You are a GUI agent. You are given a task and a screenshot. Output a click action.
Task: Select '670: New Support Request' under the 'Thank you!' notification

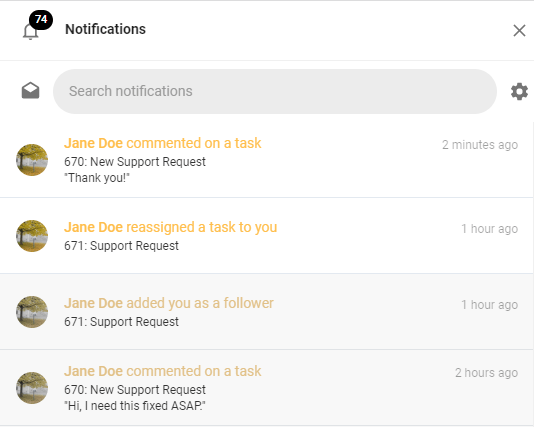click(x=135, y=162)
